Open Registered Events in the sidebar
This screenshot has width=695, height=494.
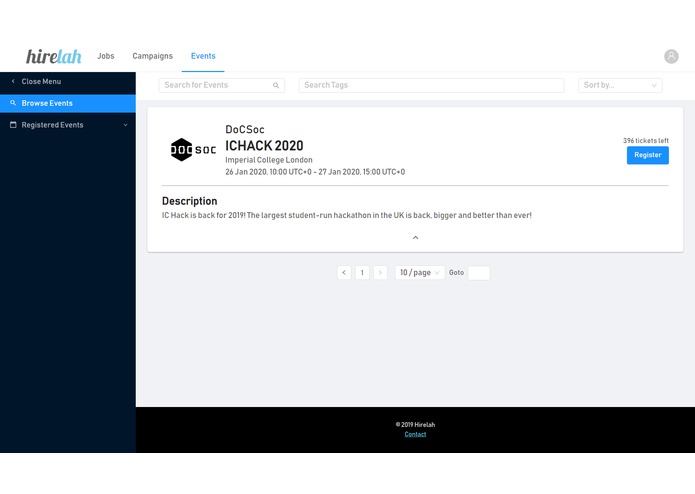68,125
